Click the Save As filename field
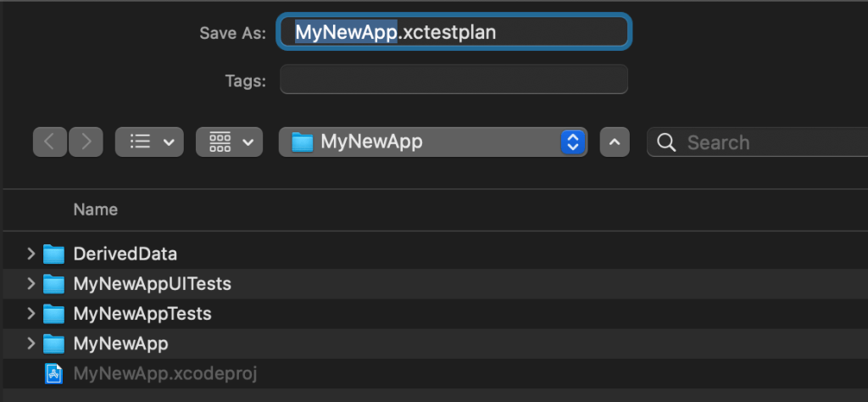This screenshot has width=868, height=402. pyautogui.click(x=454, y=32)
